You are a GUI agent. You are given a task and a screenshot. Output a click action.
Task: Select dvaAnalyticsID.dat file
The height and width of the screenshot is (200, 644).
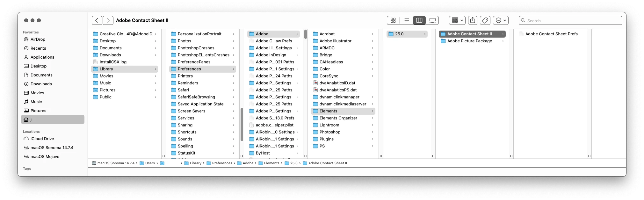pyautogui.click(x=343, y=83)
